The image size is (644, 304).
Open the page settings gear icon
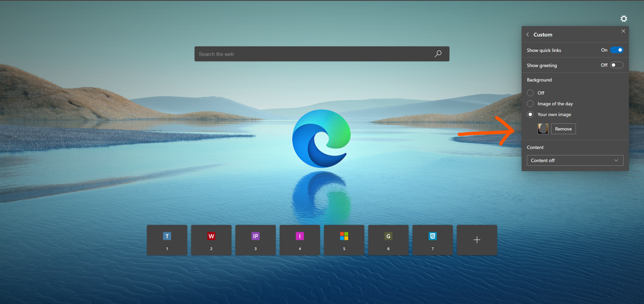point(623,19)
